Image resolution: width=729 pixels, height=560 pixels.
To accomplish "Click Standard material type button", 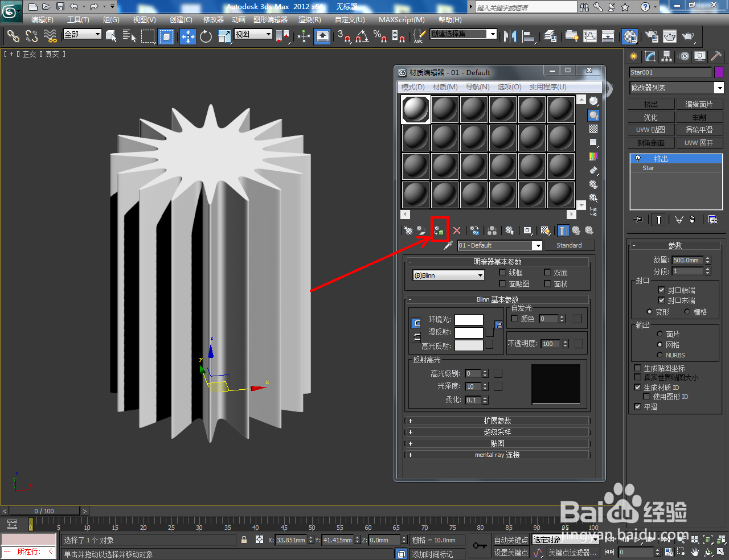I will [569, 245].
